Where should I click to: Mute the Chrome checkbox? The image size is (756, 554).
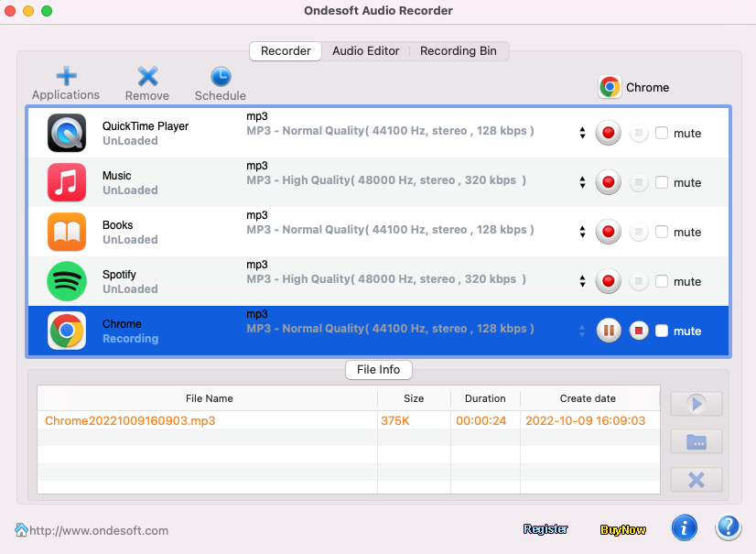662,331
